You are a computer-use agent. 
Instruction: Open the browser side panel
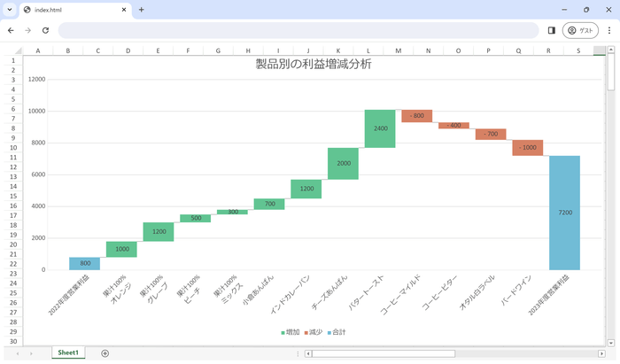click(552, 30)
